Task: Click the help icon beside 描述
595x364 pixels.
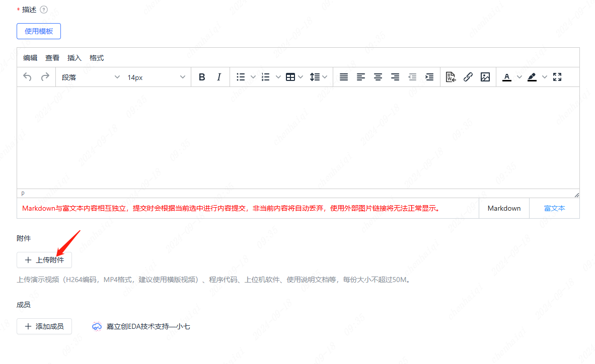Action: [x=44, y=10]
